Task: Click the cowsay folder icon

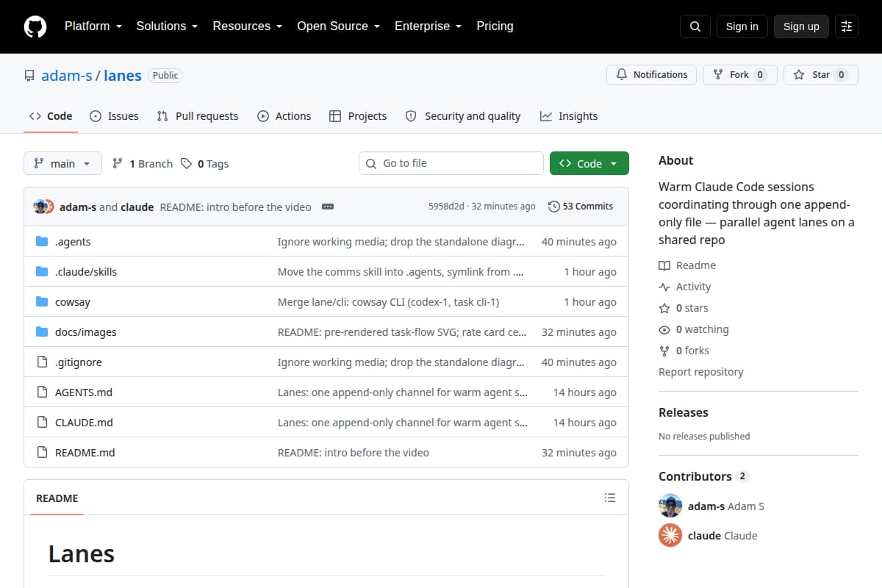Action: tap(42, 302)
